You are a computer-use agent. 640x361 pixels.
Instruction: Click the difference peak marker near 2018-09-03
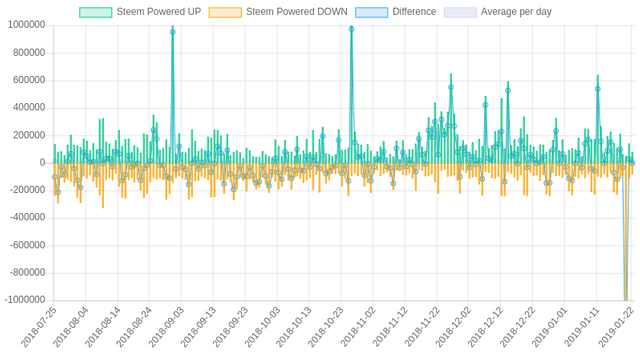point(173,32)
